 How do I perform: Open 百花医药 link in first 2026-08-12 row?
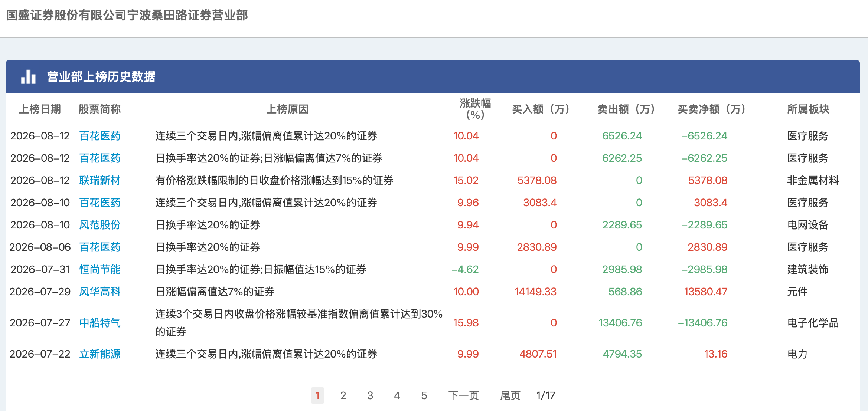(x=100, y=136)
